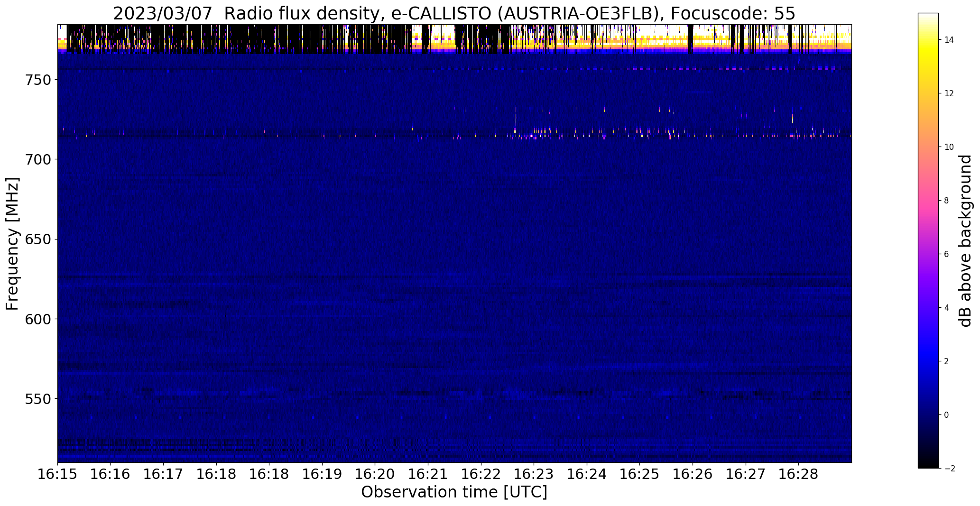The height and width of the screenshot is (506, 980).
Task: Click the colorbar tick value 8
Action: tap(947, 201)
